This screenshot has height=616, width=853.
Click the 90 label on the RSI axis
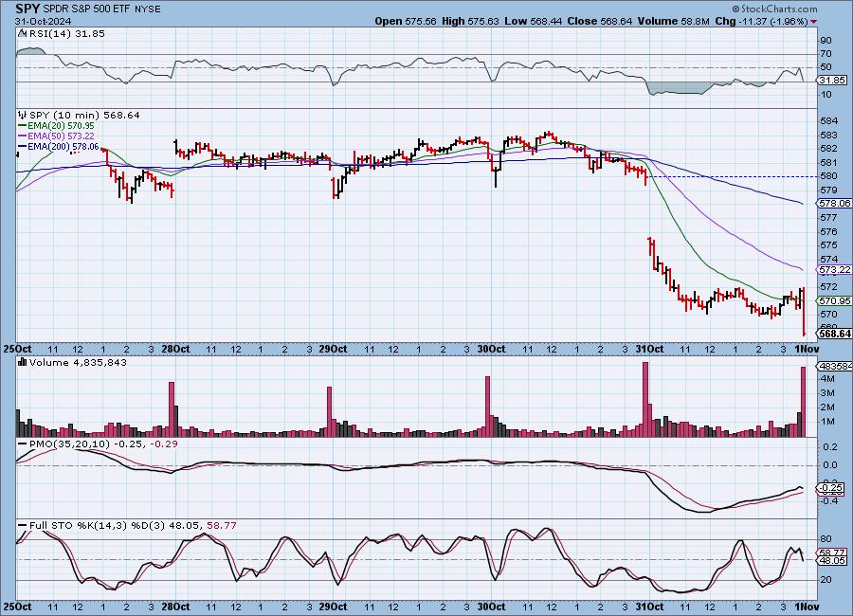coord(826,40)
